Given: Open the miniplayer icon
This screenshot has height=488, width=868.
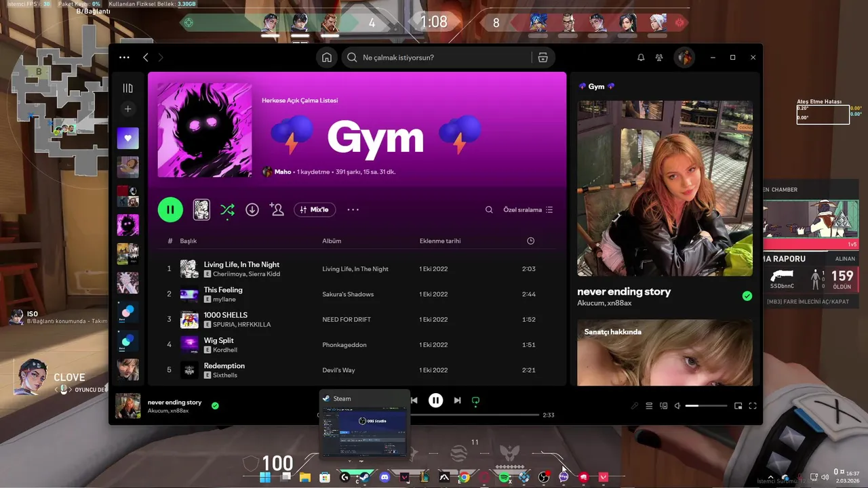Looking at the screenshot, I should pos(738,406).
